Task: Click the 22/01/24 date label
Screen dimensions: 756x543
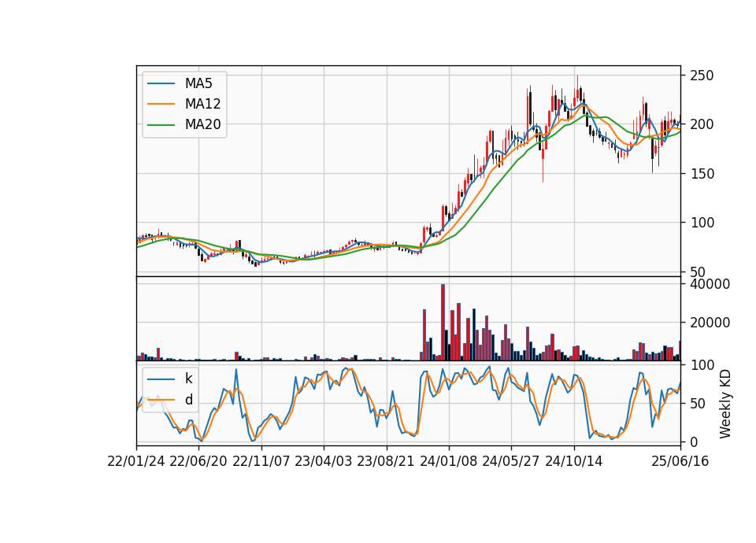Action: (136, 461)
